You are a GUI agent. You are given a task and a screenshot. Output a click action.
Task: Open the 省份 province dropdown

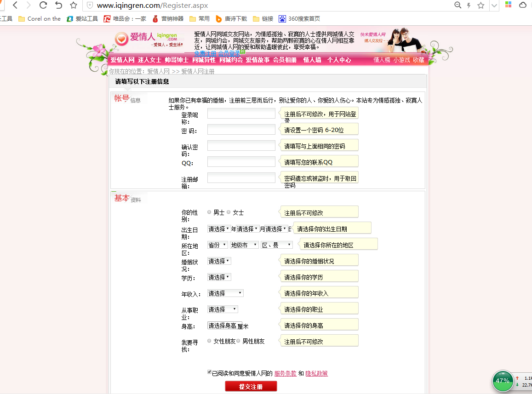pos(217,245)
